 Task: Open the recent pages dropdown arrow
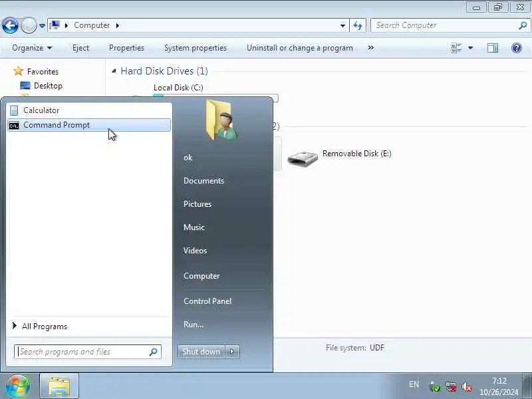click(42, 25)
